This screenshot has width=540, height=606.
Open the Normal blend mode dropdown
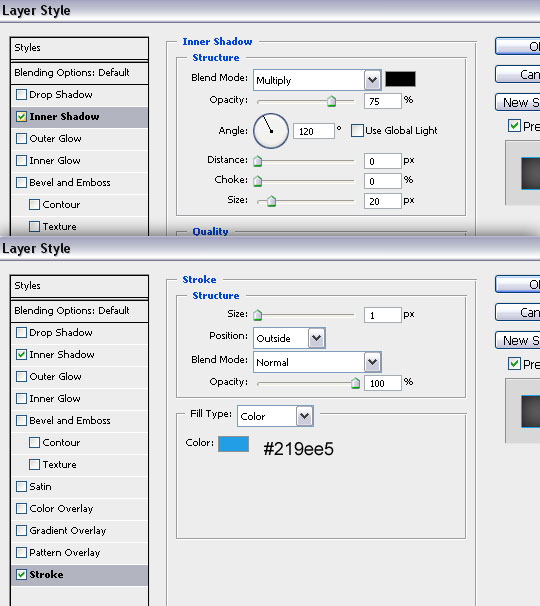(x=317, y=362)
